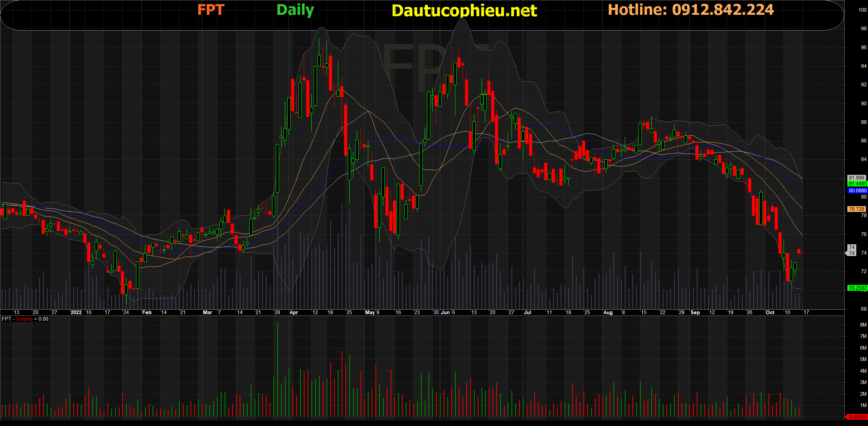This screenshot has width=868, height=426.
Task: Select the green Daily timeframe label
Action: coord(295,10)
